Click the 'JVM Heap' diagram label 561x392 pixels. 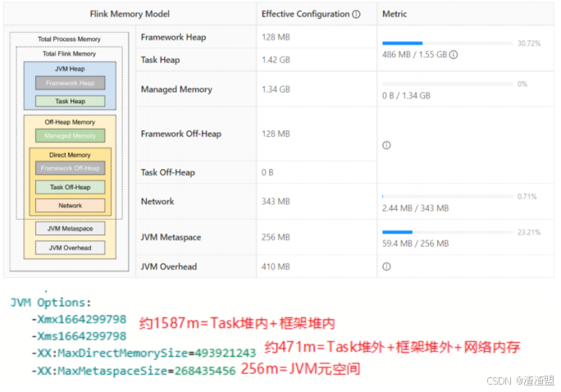71,69
